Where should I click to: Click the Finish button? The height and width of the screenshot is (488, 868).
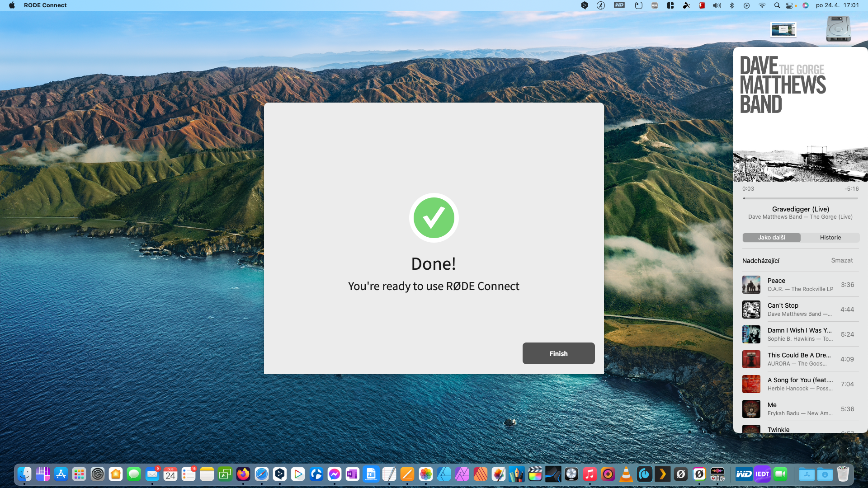pyautogui.click(x=558, y=353)
